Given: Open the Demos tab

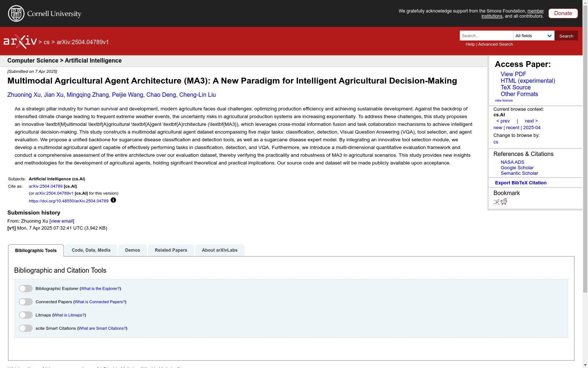Looking at the screenshot, I should pyautogui.click(x=133, y=250).
